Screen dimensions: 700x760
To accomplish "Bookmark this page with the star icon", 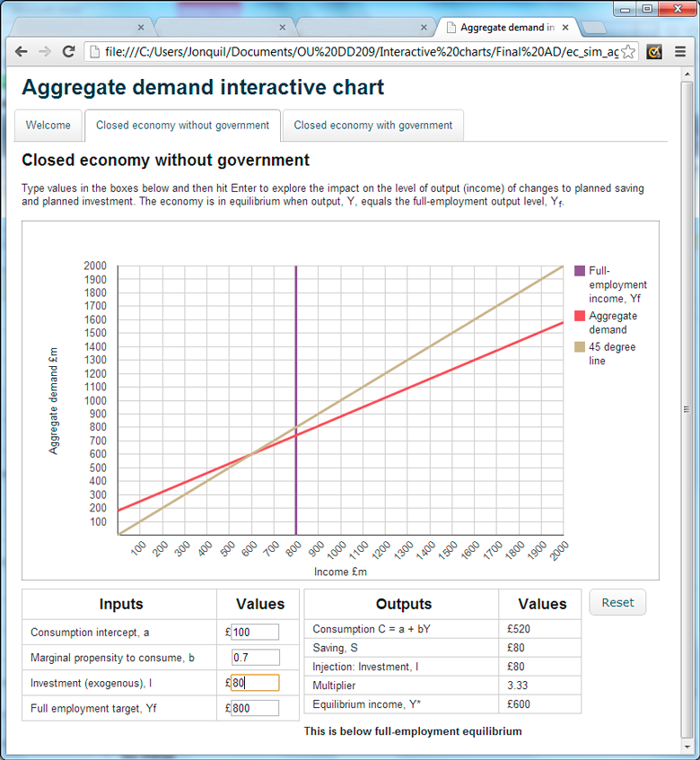I will 628,52.
